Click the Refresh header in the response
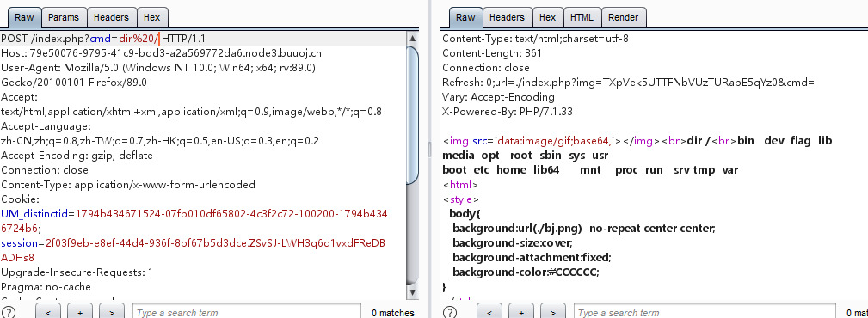The width and height of the screenshot is (868, 318). [628, 83]
